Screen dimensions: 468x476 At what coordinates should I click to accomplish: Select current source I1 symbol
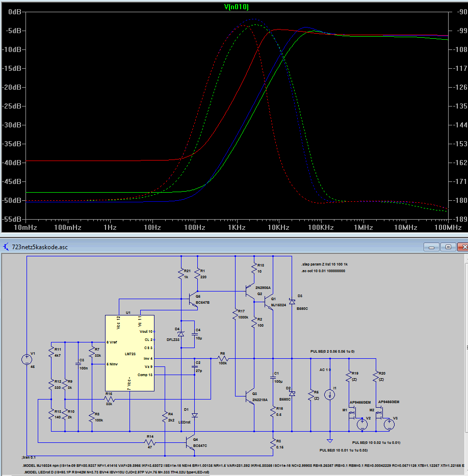coord(330,394)
